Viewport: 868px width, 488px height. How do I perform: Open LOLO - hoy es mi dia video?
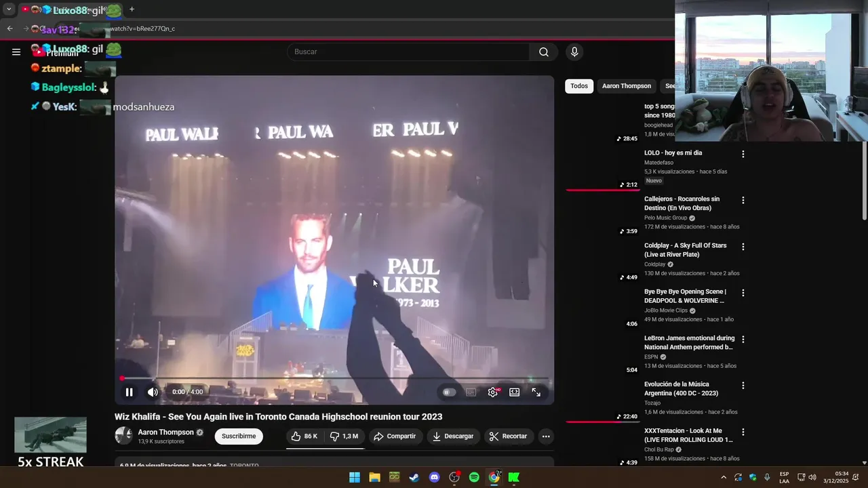(x=673, y=153)
